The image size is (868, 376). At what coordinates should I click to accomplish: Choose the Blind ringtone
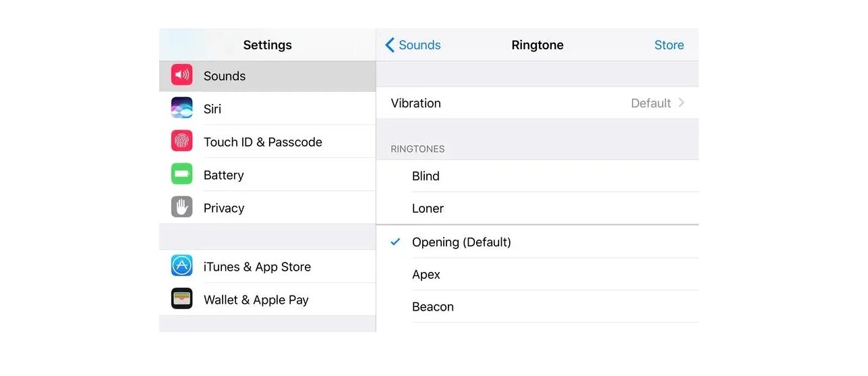click(426, 176)
